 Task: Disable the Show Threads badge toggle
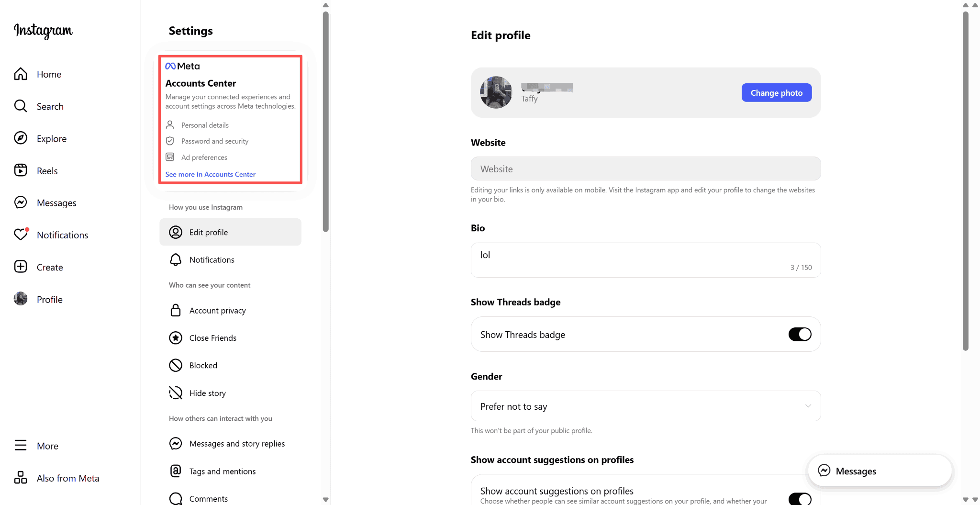click(800, 334)
